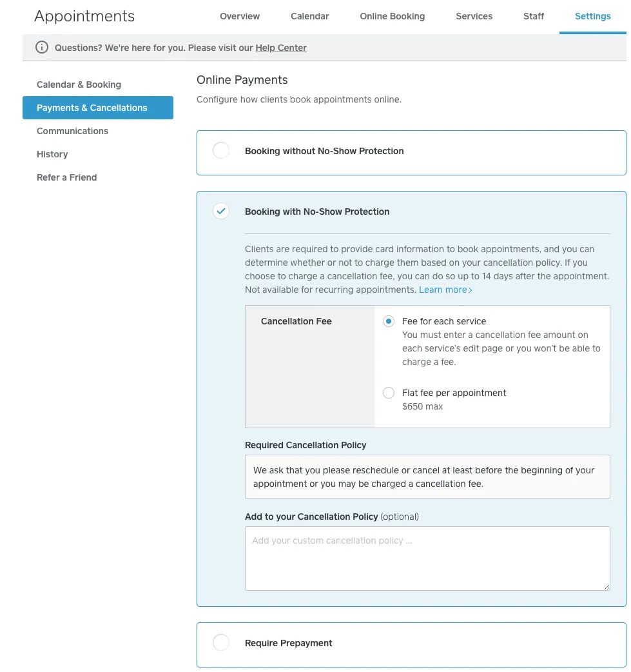This screenshot has height=672, width=631.
Task: Click the resize grip on the policy textarea
Action: point(607,586)
